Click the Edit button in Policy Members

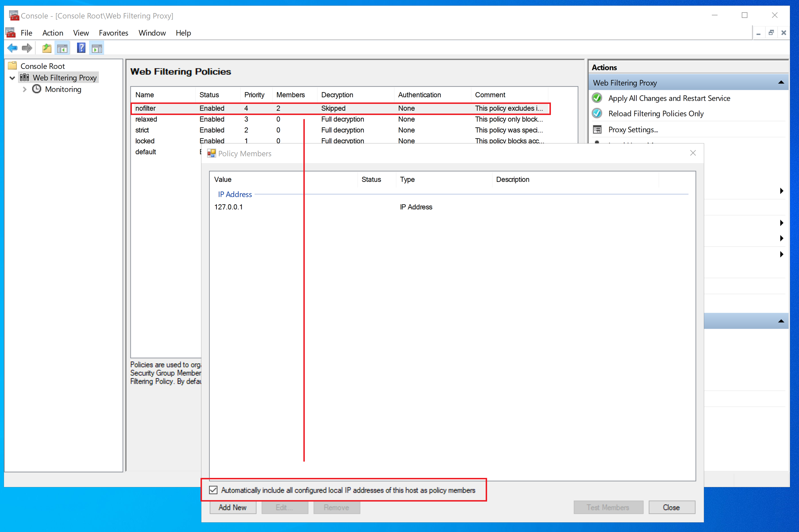pos(285,507)
